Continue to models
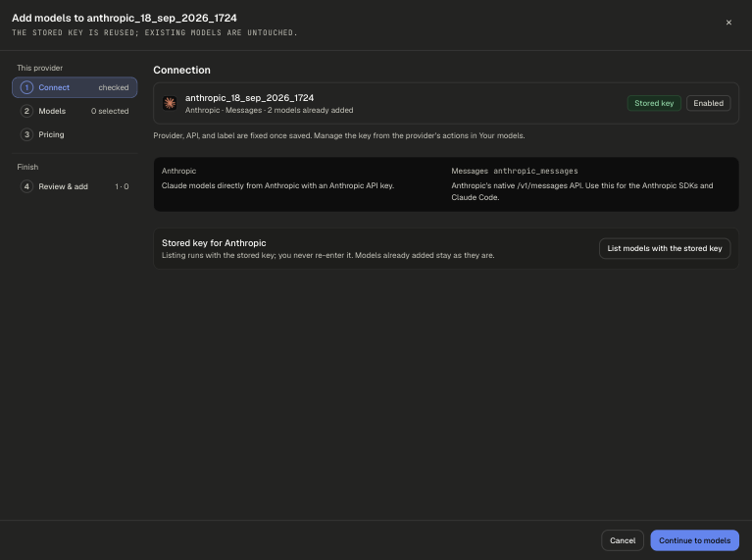 [x=694, y=540]
